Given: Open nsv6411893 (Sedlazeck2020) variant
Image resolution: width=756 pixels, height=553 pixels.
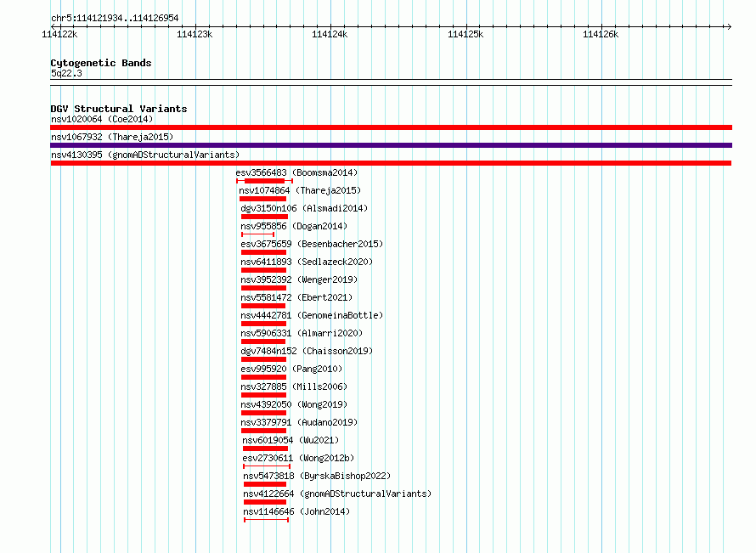Looking at the screenshot, I should (307, 262).
